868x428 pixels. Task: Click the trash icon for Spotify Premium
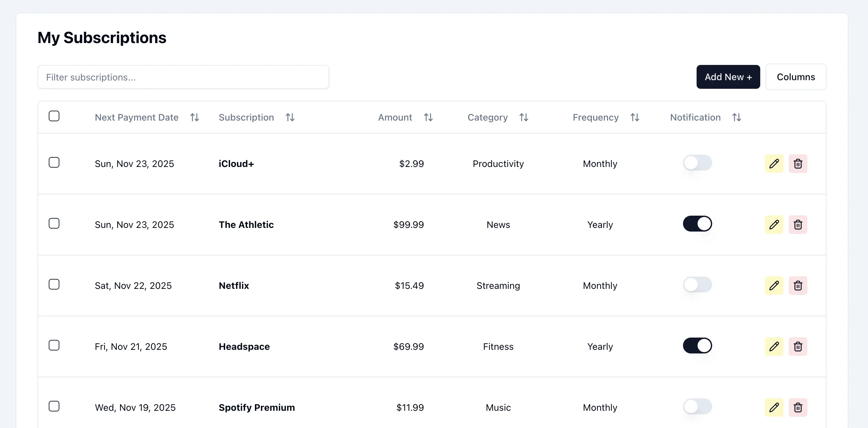(x=798, y=407)
